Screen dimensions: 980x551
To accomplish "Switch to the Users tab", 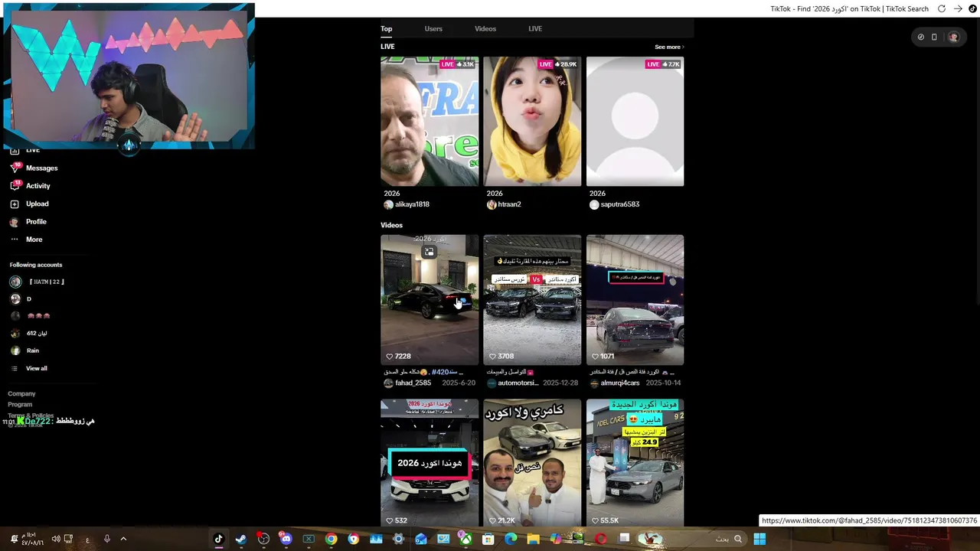I will point(433,29).
